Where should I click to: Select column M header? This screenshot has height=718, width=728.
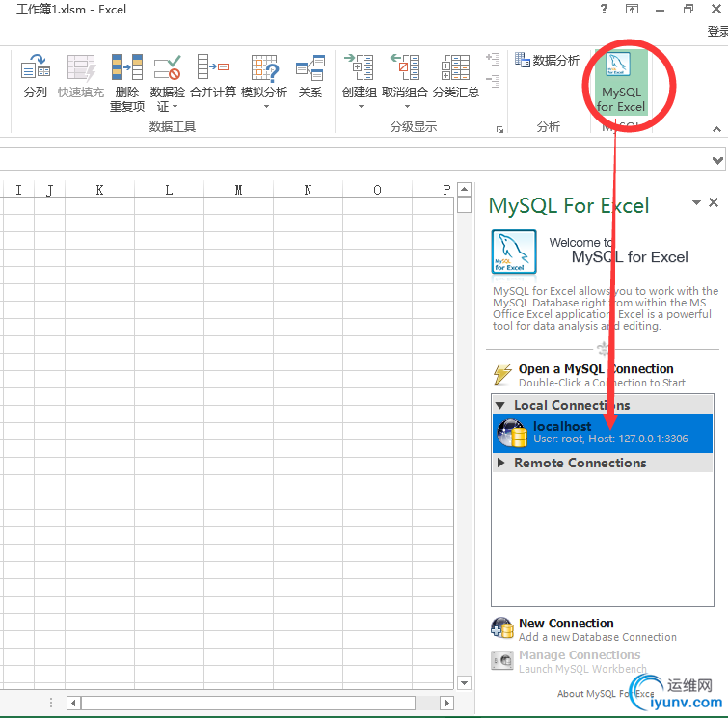click(238, 190)
